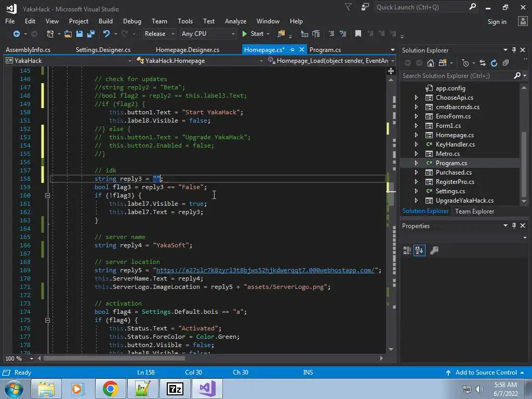
Task: Start debugging with the green play icon
Action: click(244, 34)
